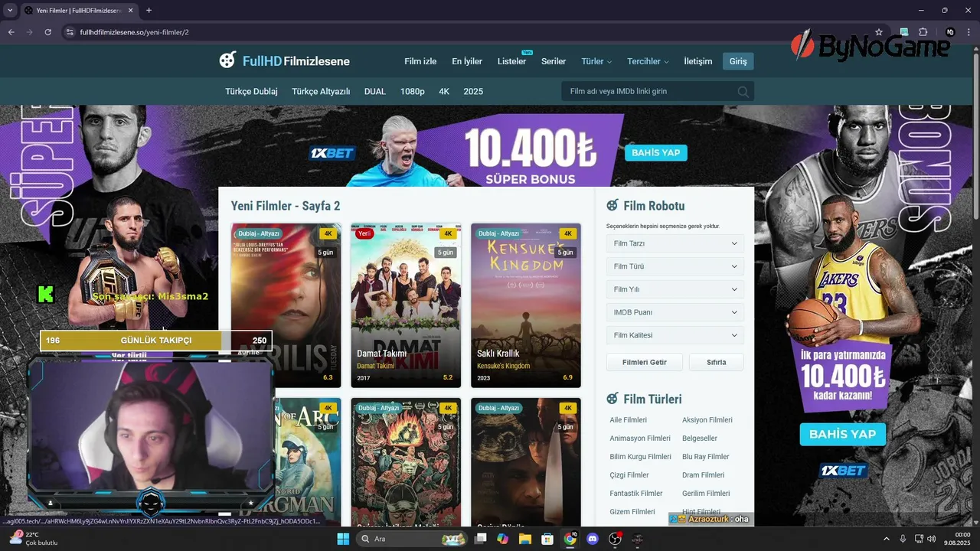
Task: Open the Chrome profile avatar
Action: 950,32
